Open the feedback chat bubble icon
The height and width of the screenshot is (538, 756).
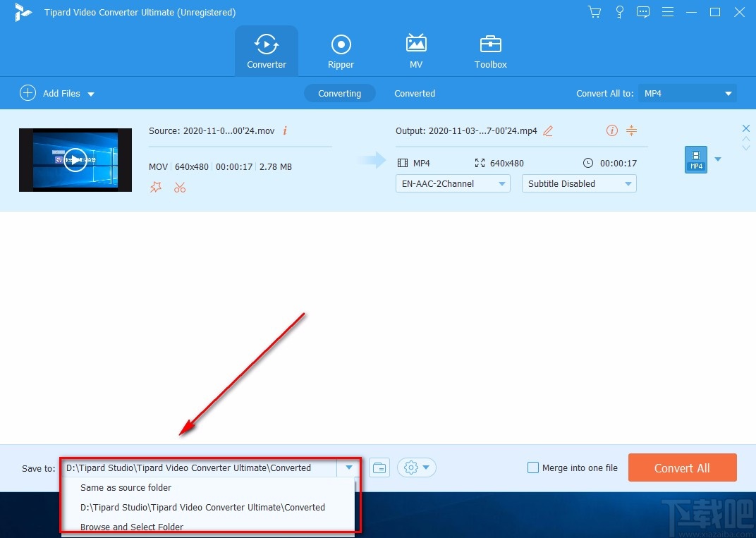click(642, 12)
